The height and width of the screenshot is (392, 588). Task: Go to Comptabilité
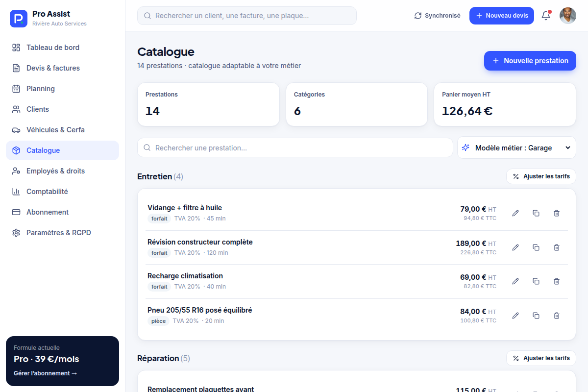tap(62, 192)
